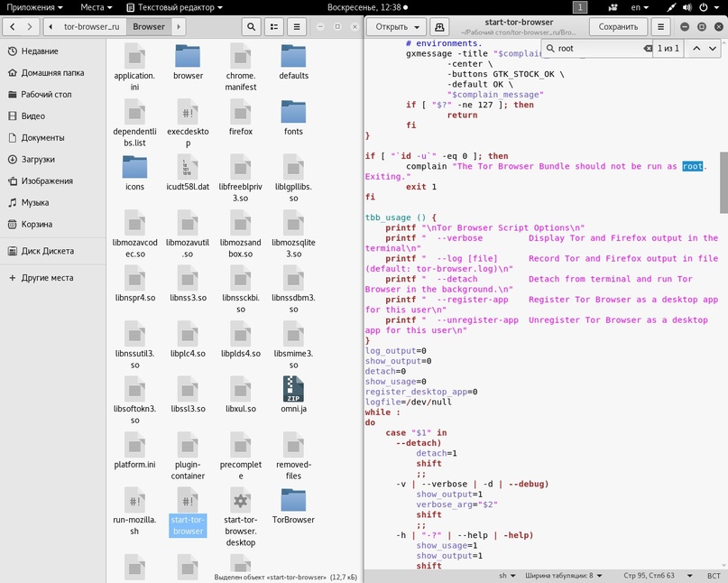Click the 'Browser' path segment
Screen dimensions: 728x583
coord(149,26)
